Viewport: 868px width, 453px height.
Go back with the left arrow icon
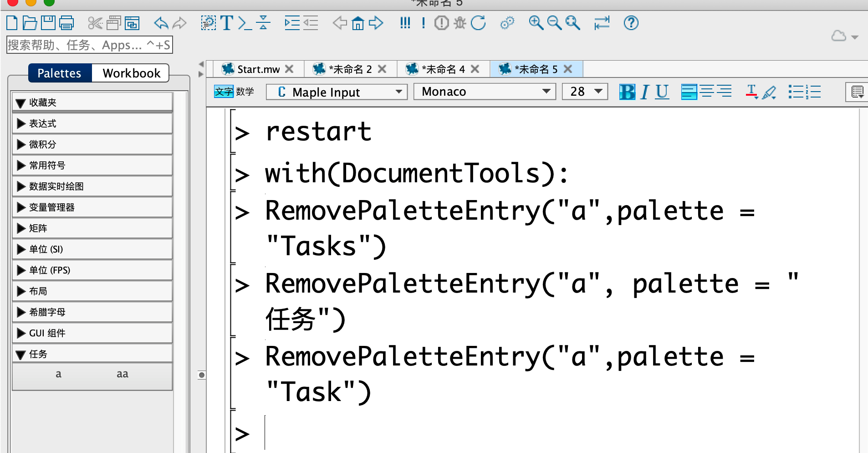click(x=340, y=23)
